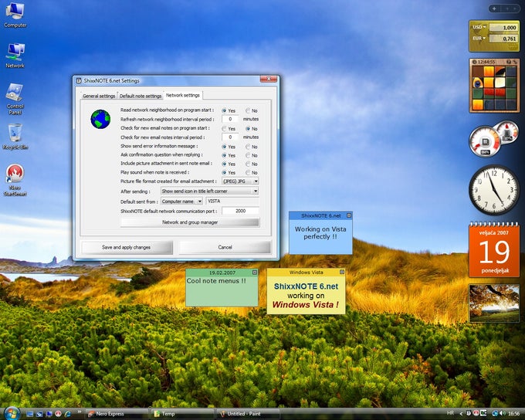Click the VISTA default sent from field
Image resolution: width=525 pixels, height=420 pixels.
pos(232,201)
